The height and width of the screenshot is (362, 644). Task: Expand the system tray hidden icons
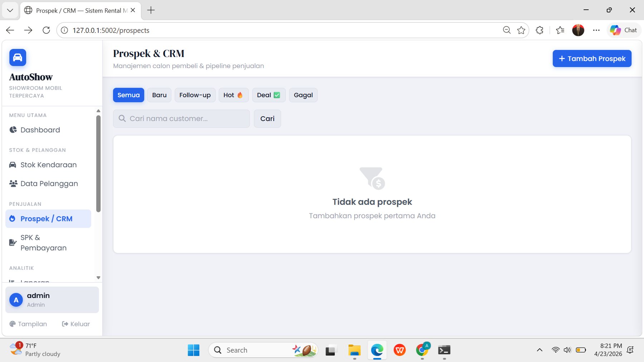tap(540, 350)
